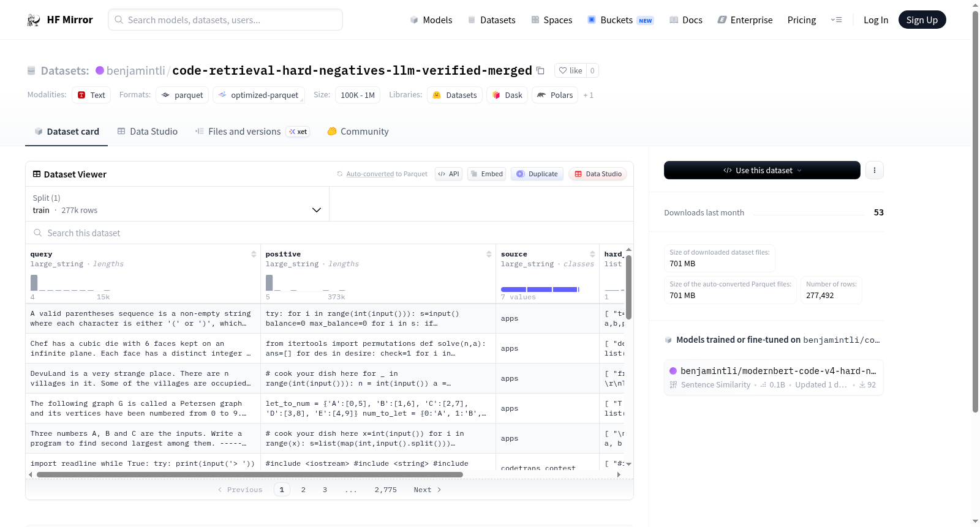
Task: Select the Polars library tag
Action: [x=555, y=95]
